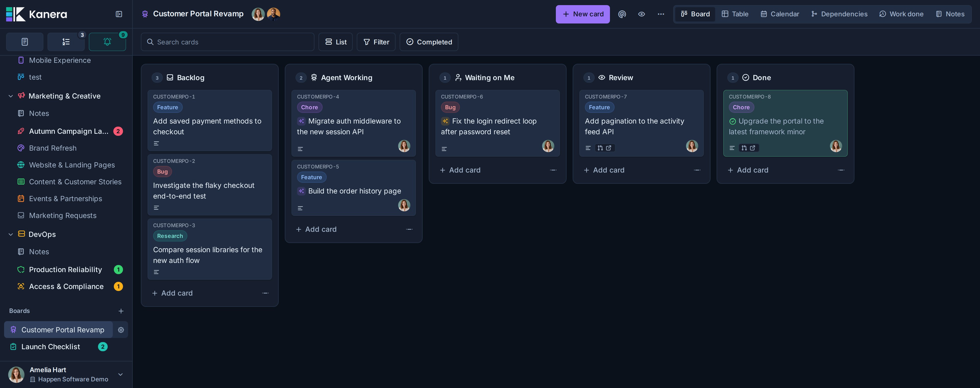Open Agent Working column options menu

pos(409,229)
